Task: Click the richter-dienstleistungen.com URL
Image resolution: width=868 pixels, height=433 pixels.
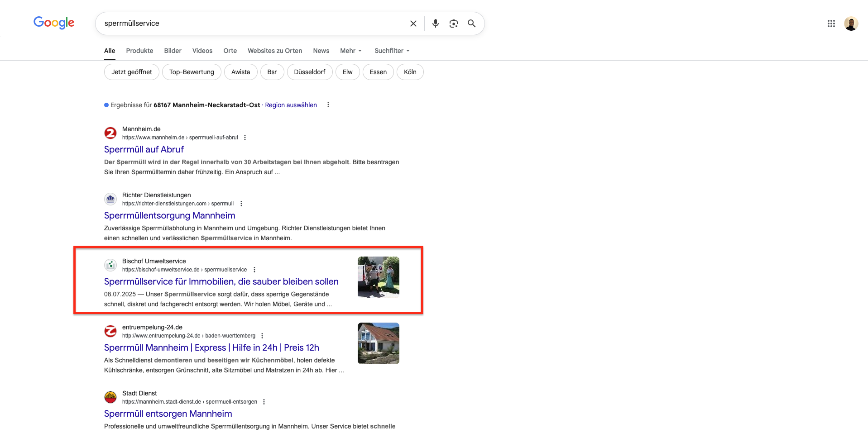Action: point(178,204)
